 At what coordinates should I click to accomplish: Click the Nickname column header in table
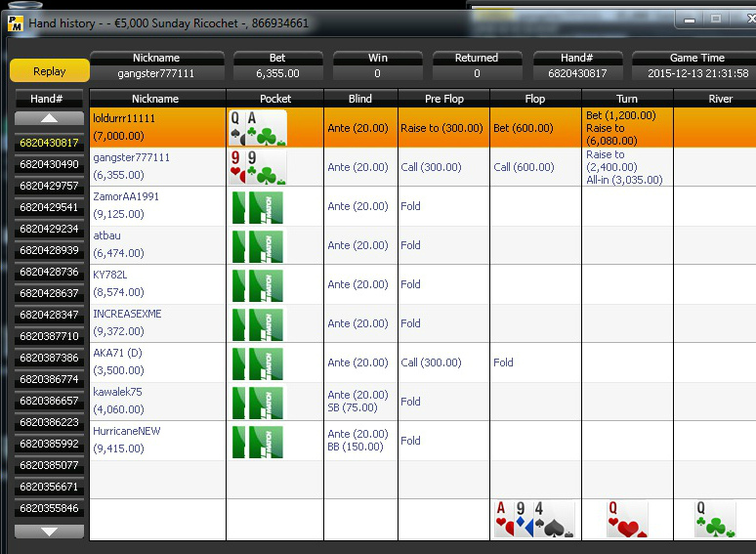tap(155, 99)
